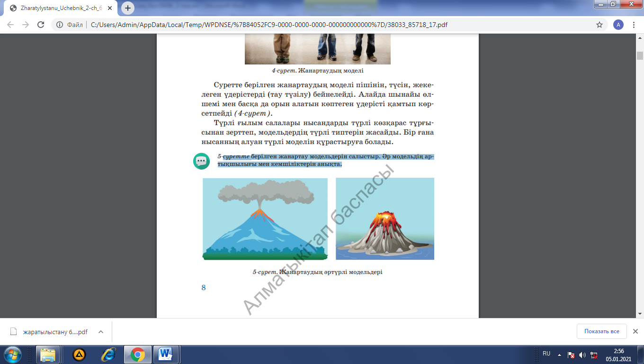The image size is (644, 364).
Task: Click the grey island volcano picture
Action: 385,219
